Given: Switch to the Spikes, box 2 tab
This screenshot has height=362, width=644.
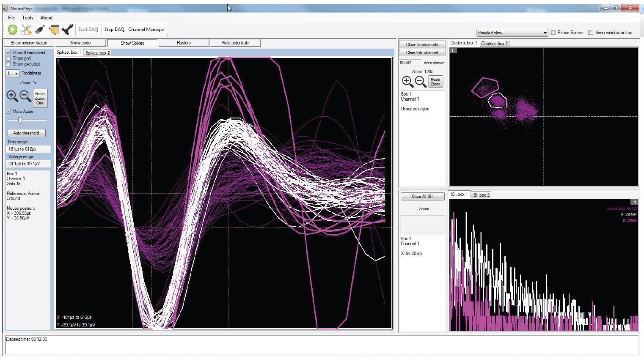Looking at the screenshot, I should (97, 53).
